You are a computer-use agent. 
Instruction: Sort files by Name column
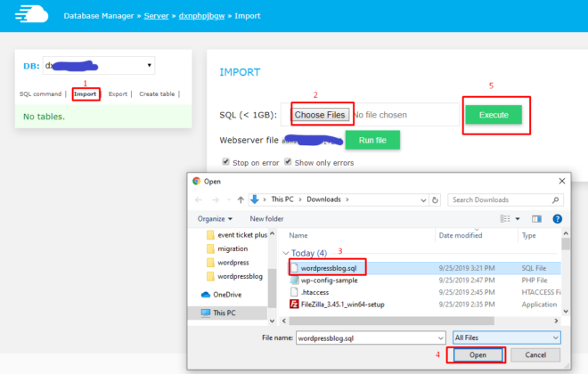point(298,235)
